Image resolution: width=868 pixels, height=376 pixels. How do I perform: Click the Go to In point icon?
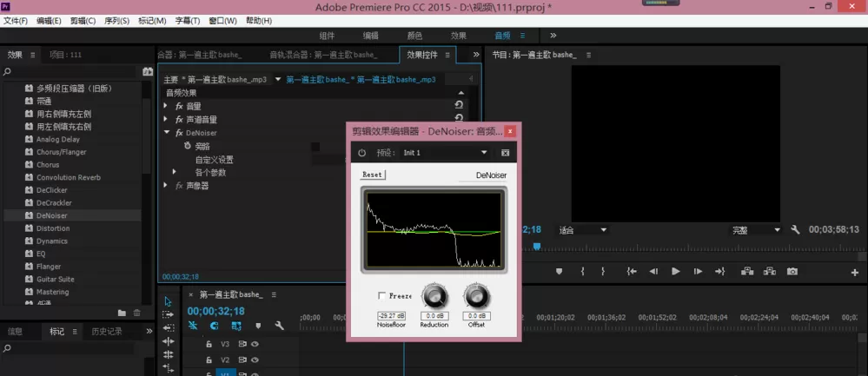[x=632, y=272]
